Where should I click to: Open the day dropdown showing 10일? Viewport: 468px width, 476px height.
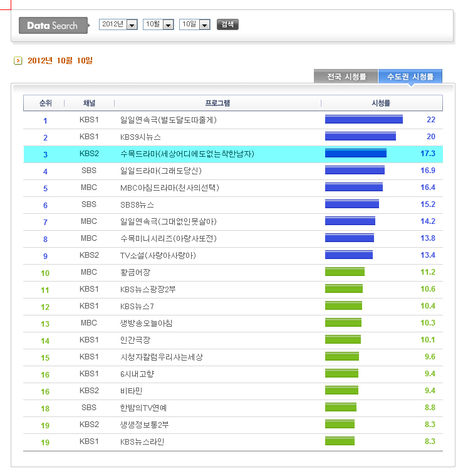(195, 24)
